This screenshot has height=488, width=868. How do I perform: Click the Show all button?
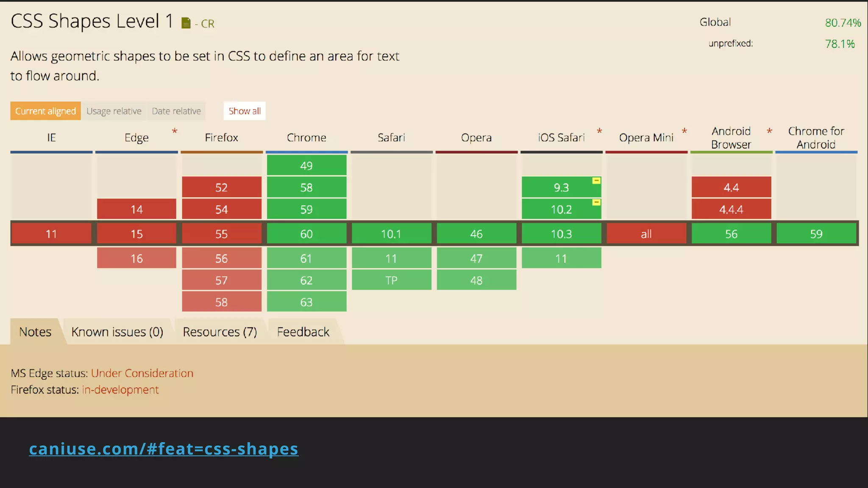coord(245,111)
